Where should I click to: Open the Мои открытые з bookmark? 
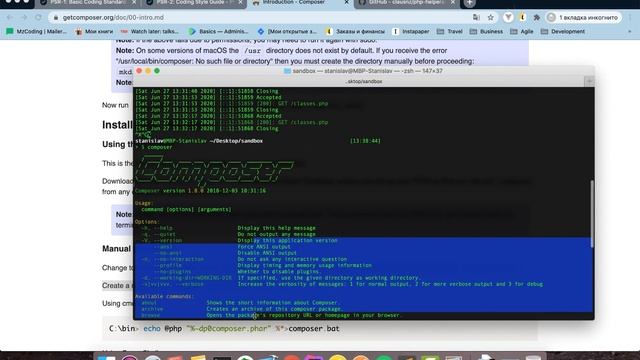(x=287, y=31)
